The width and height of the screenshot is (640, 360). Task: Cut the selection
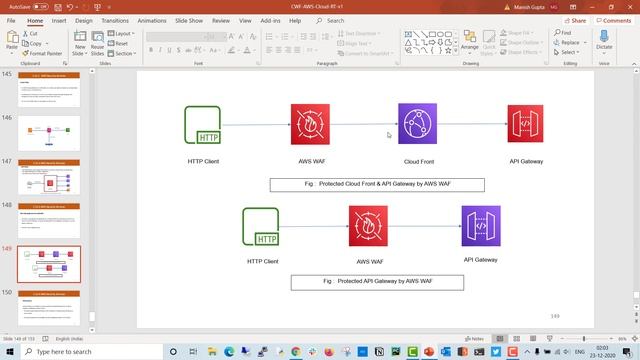point(30,33)
